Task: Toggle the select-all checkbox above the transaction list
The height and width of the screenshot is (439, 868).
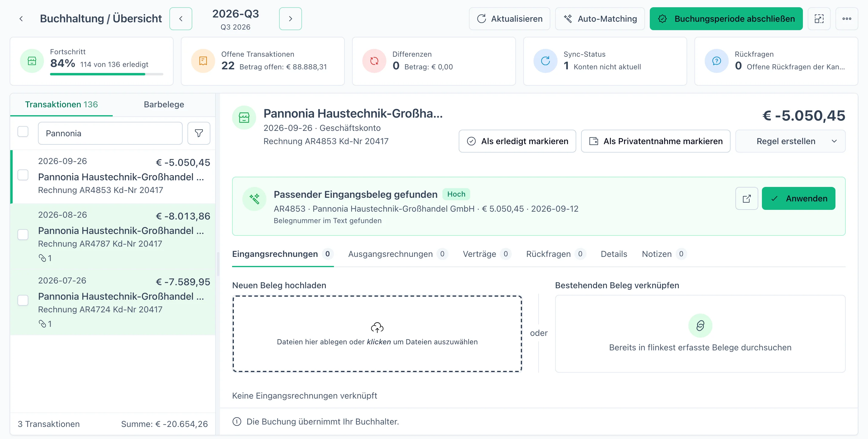Action: click(23, 131)
